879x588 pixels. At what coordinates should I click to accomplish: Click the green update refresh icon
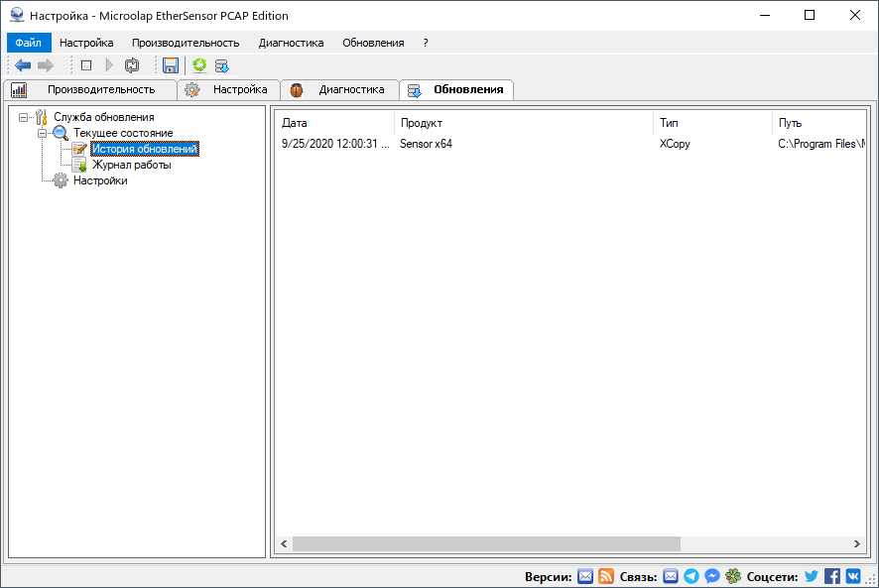(200, 65)
